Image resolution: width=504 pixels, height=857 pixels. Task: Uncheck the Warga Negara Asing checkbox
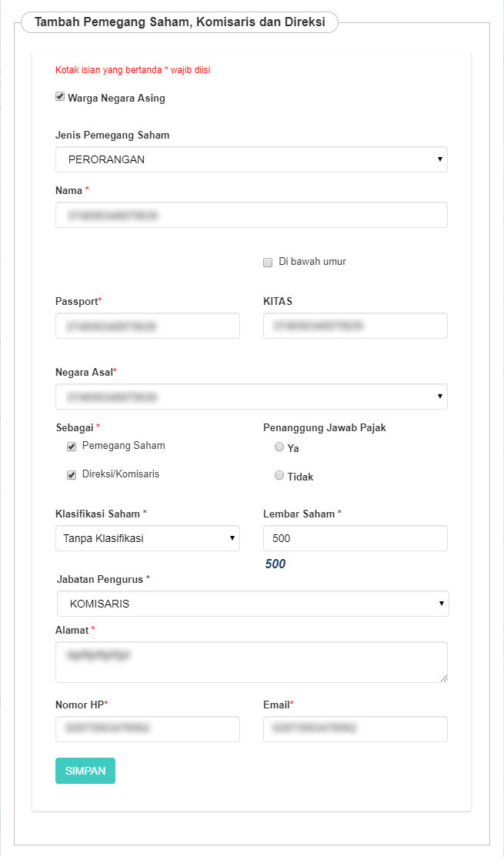point(60,97)
